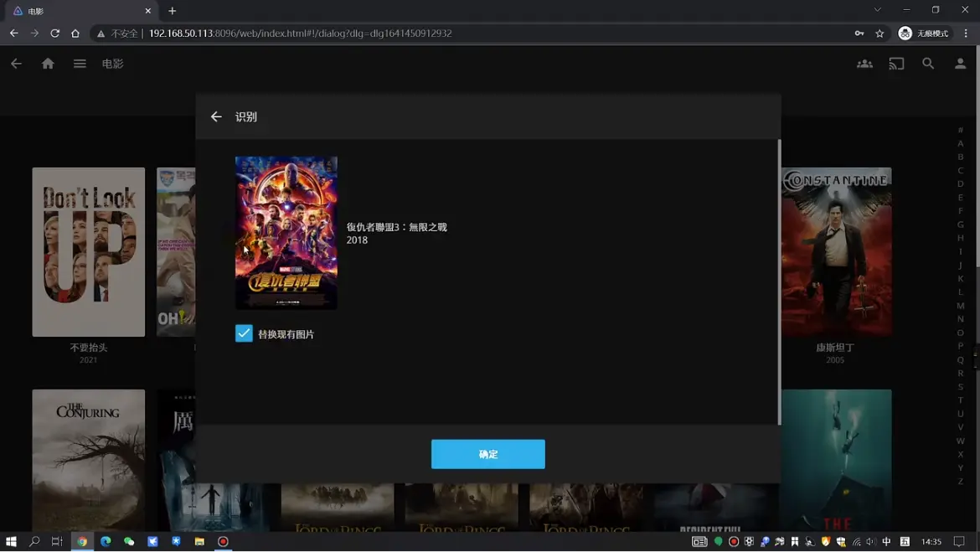Go to Emby home icon
This screenshot has width=980, height=552.
[48, 64]
